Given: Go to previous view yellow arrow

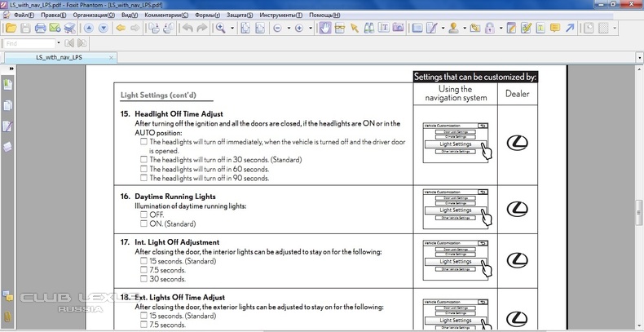Looking at the screenshot, I should click(x=121, y=28).
